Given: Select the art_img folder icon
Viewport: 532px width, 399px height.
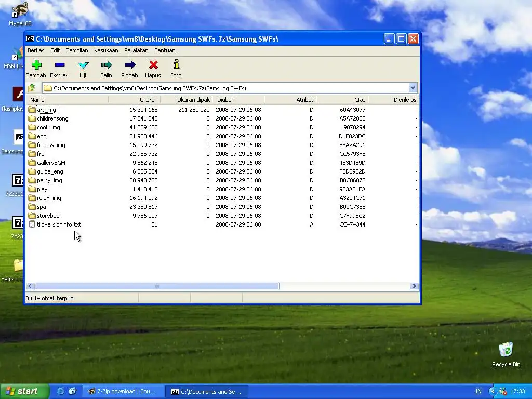Looking at the screenshot, I should pyautogui.click(x=32, y=110).
